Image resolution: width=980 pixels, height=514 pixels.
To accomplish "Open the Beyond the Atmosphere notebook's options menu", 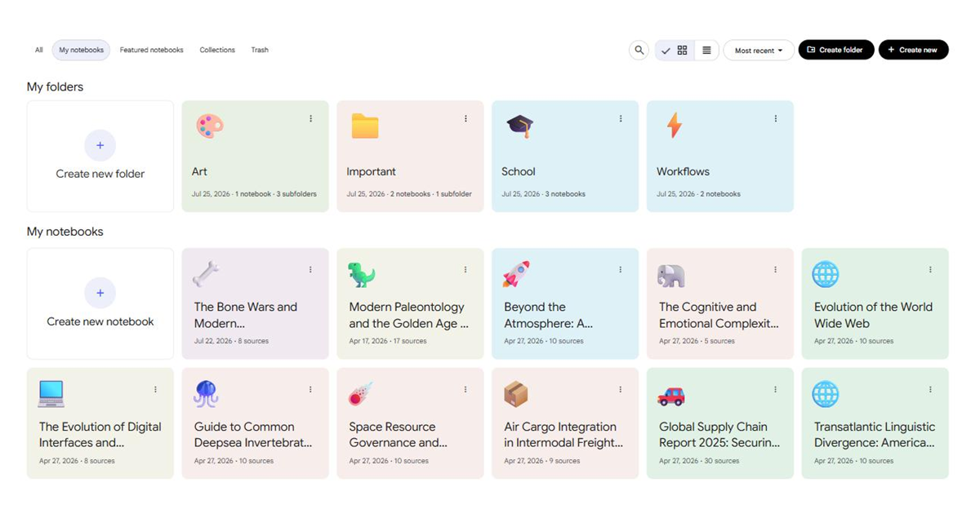I will point(621,270).
